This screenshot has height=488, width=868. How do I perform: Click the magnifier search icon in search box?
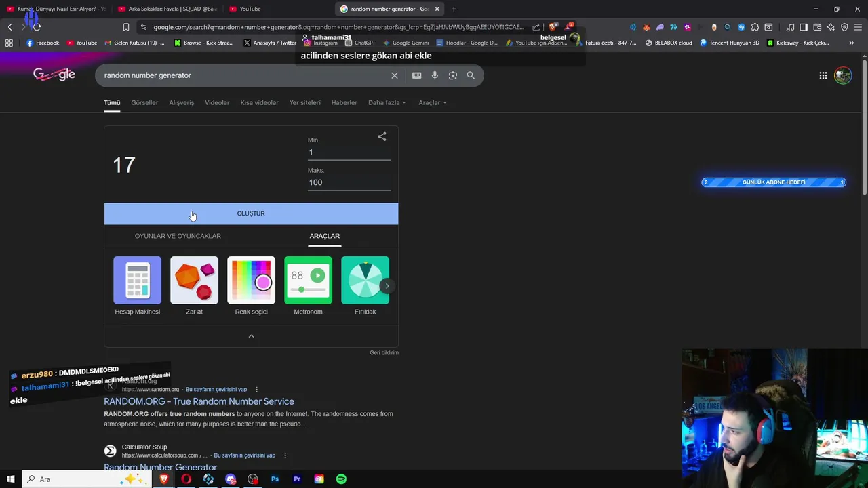[471, 75]
